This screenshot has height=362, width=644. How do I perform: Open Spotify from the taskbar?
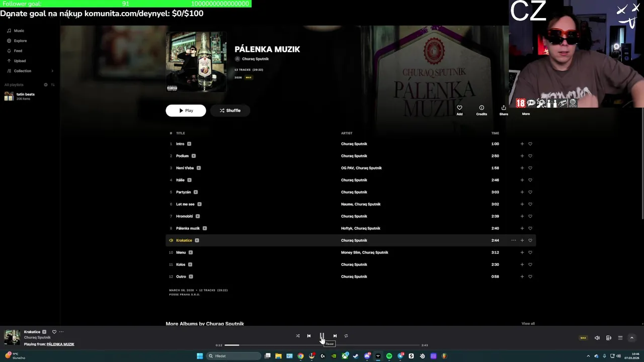pos(389,356)
